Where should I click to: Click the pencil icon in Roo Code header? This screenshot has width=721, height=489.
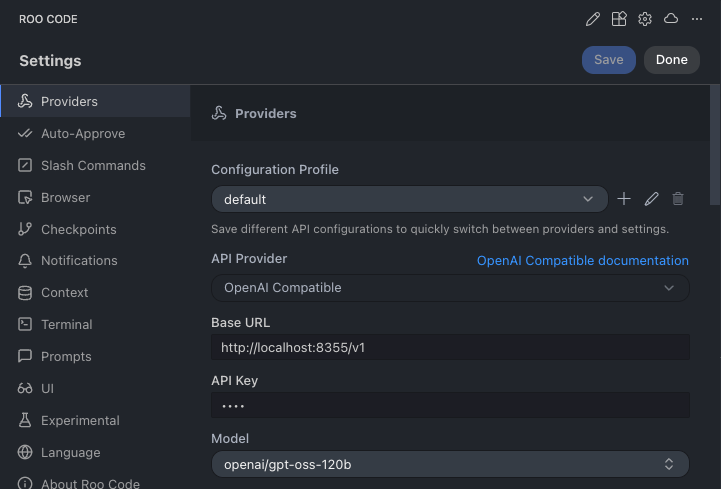pyautogui.click(x=593, y=19)
